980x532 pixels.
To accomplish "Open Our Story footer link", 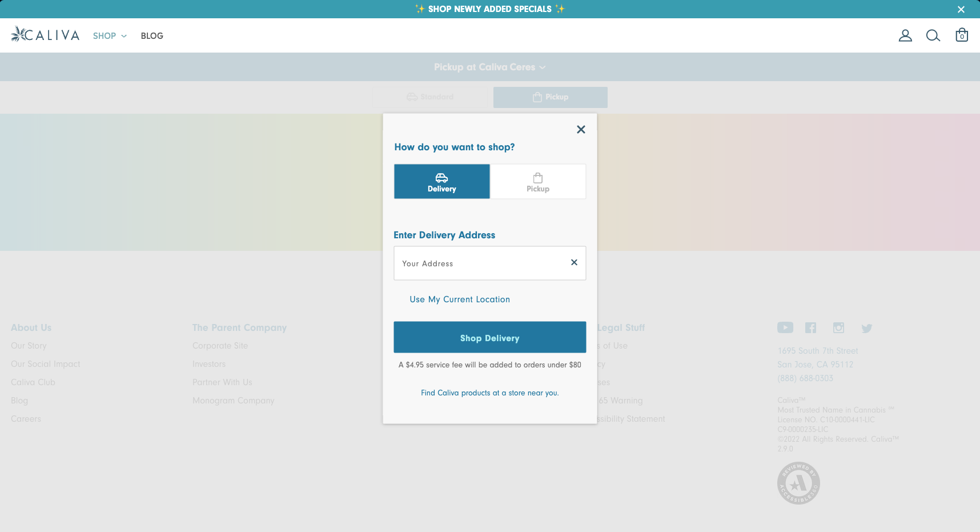I will pyautogui.click(x=29, y=346).
